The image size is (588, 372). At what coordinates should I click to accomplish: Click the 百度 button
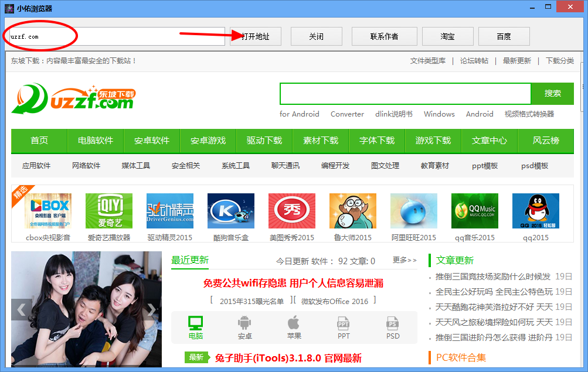pyautogui.click(x=504, y=36)
